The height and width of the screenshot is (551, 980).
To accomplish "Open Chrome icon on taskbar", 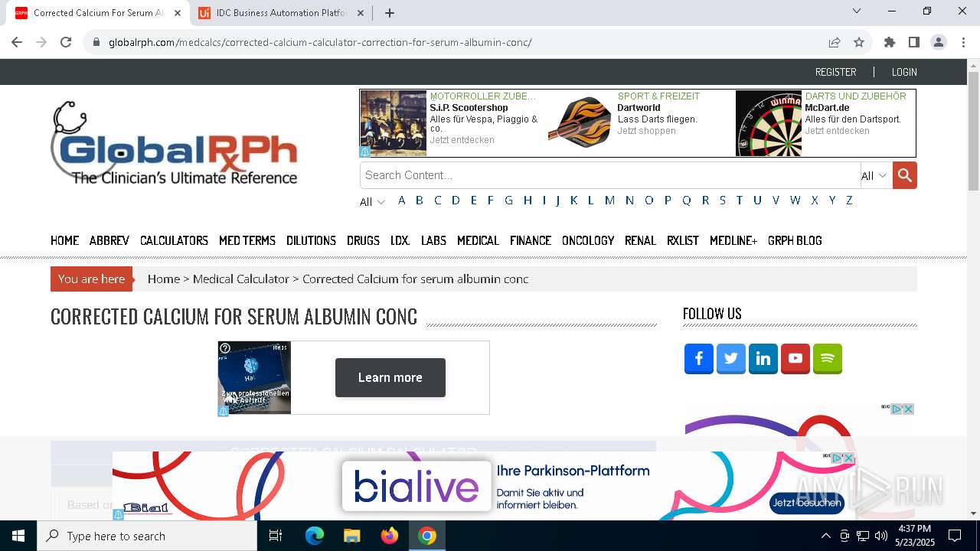I will 427,536.
